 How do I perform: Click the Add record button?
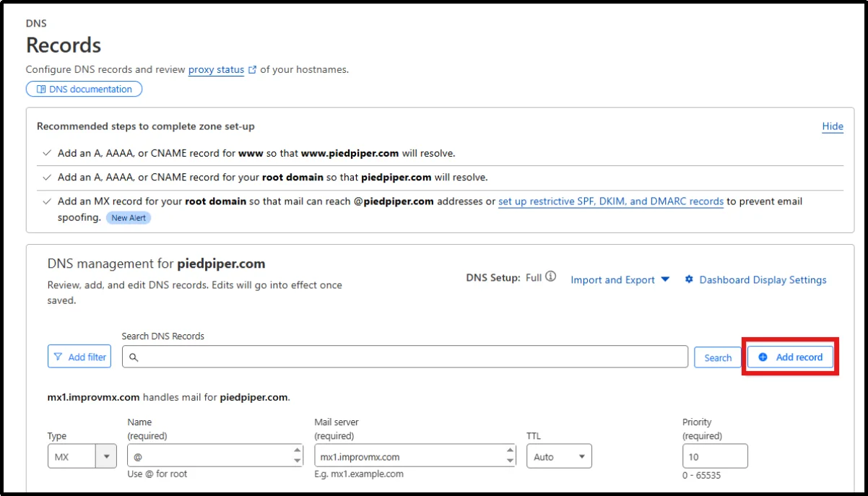790,357
